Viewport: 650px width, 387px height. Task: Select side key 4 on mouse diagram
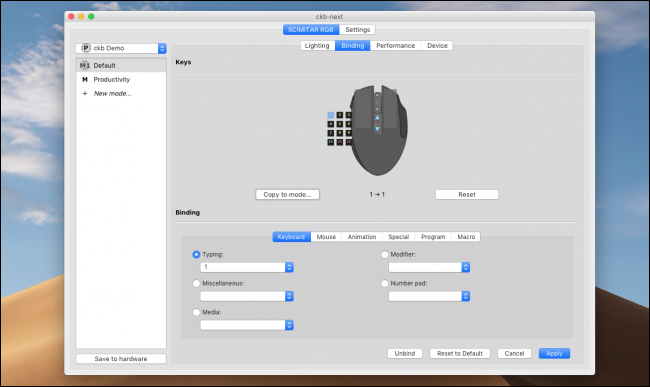coord(330,124)
